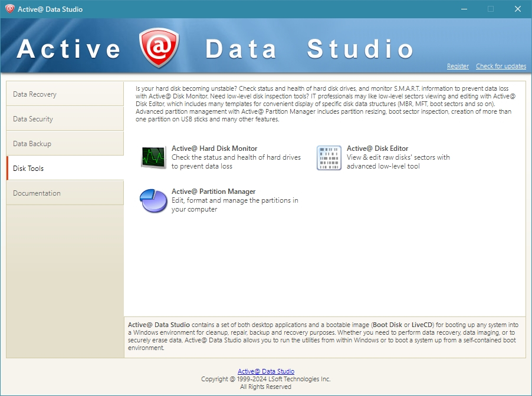Viewport: 532px width, 396px height.
Task: Close the Active@ Data Studio window
Action: point(518,9)
